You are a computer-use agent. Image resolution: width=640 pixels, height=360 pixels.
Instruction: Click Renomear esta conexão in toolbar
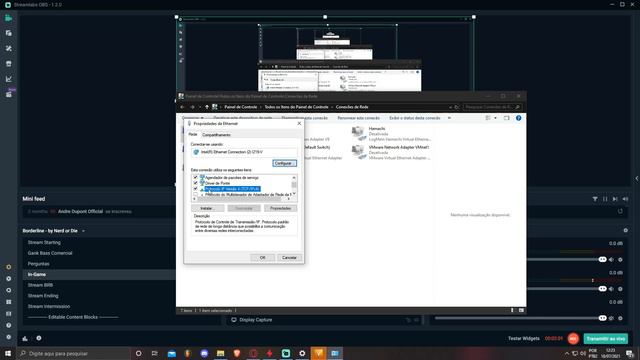(358, 118)
